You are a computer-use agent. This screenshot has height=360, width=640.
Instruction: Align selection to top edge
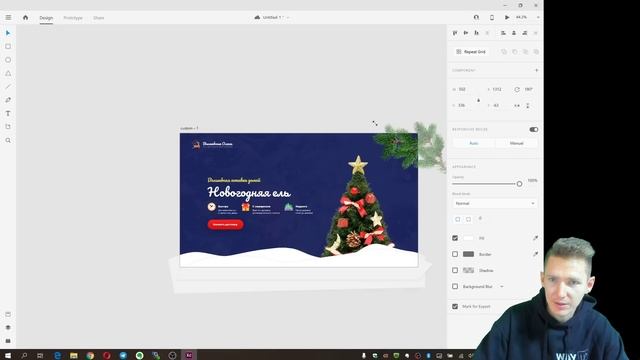(x=455, y=33)
